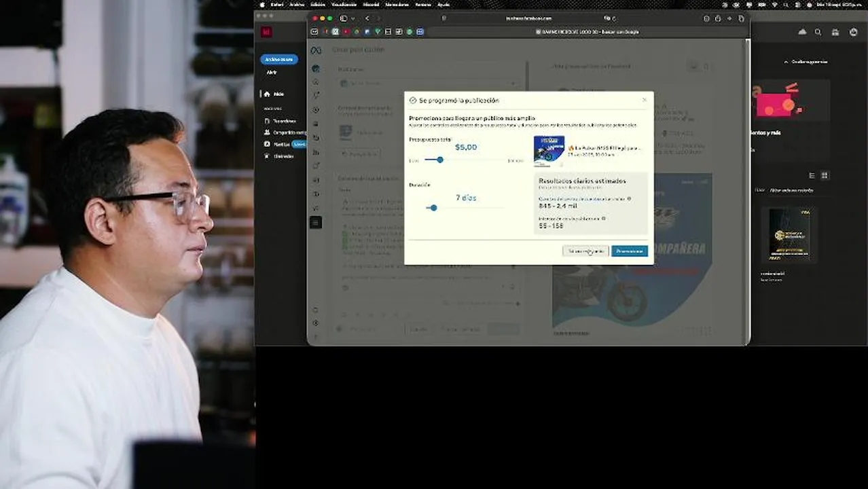Click the search icon in Adobe window header
The height and width of the screenshot is (489, 868).
818,32
